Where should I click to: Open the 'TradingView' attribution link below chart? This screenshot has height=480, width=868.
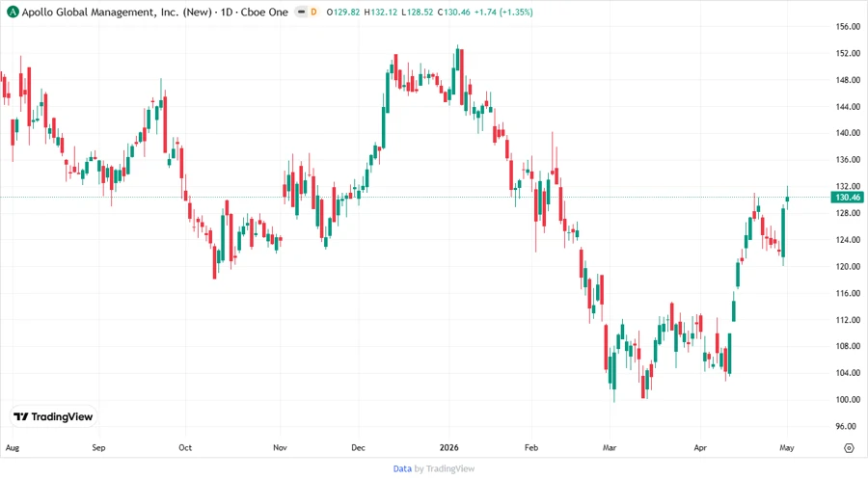(450, 469)
